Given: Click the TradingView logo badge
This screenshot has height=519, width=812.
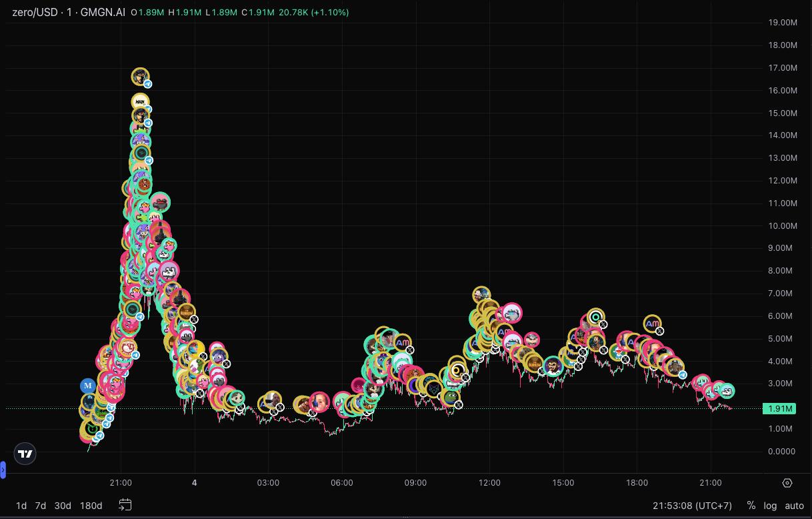Looking at the screenshot, I should coord(25,454).
